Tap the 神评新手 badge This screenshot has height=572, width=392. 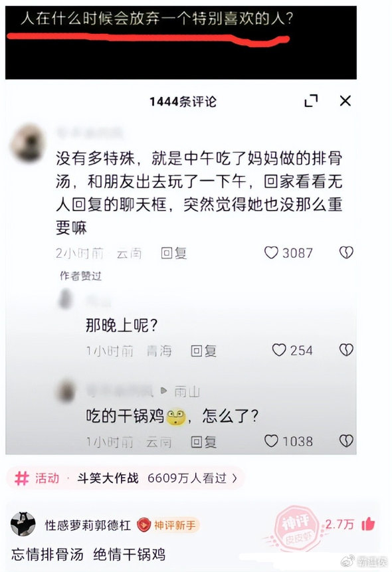click(x=167, y=525)
